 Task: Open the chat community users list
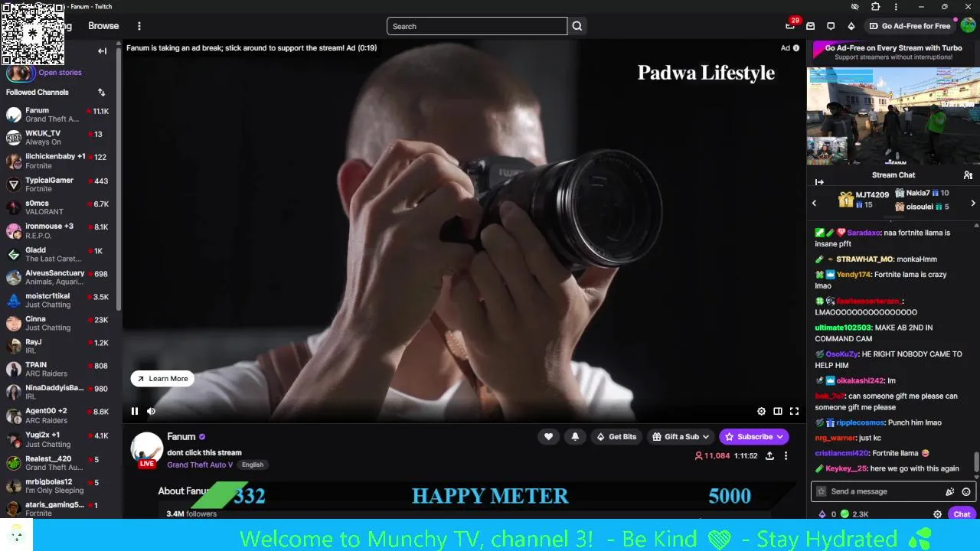tap(968, 175)
